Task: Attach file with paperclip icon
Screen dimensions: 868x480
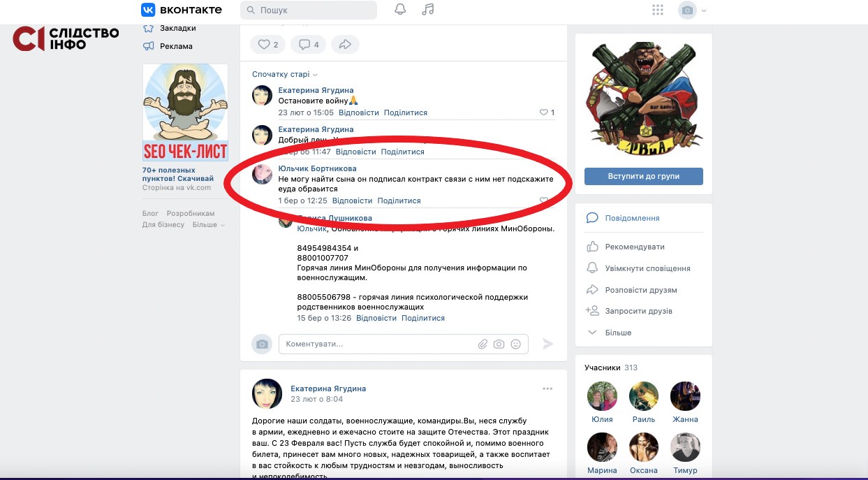Action: click(483, 344)
